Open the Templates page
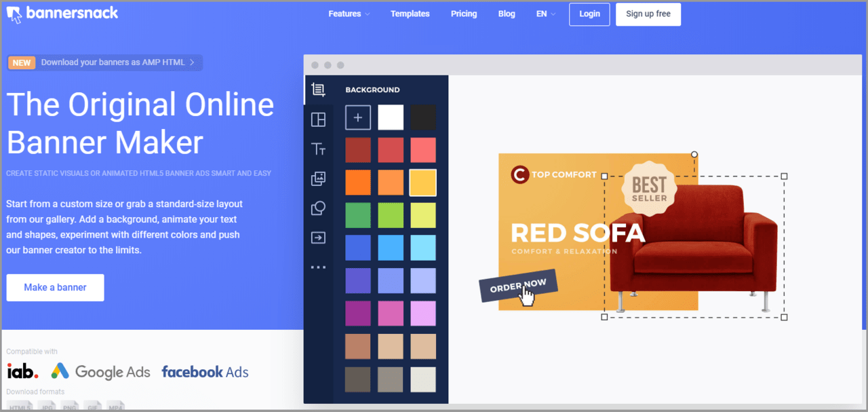 pyautogui.click(x=410, y=14)
